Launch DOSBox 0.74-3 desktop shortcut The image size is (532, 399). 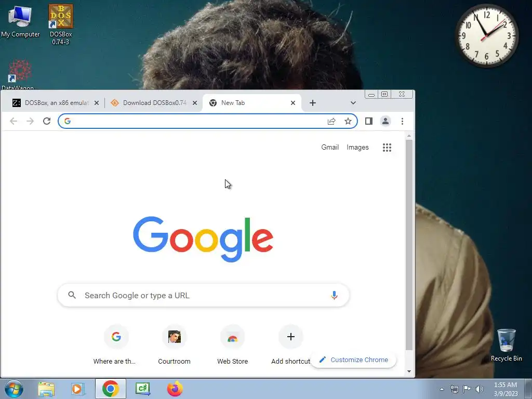coord(61,24)
